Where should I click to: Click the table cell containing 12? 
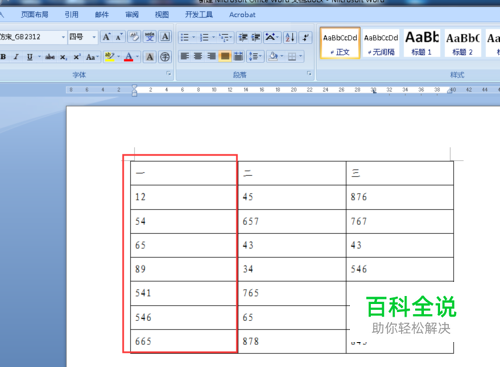tap(184, 197)
